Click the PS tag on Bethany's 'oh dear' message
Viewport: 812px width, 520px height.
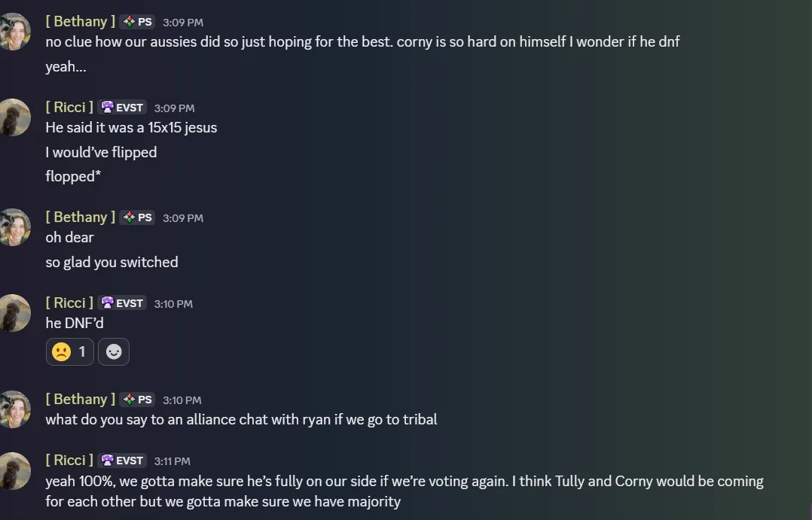pos(137,217)
